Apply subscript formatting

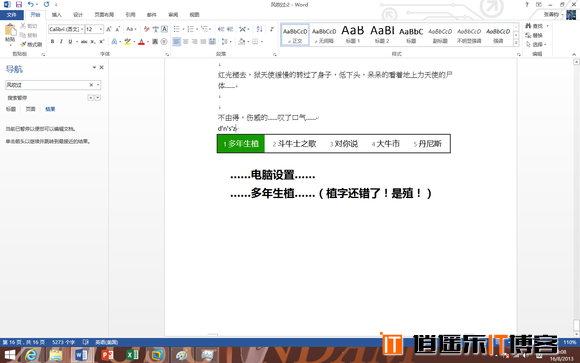(x=93, y=41)
